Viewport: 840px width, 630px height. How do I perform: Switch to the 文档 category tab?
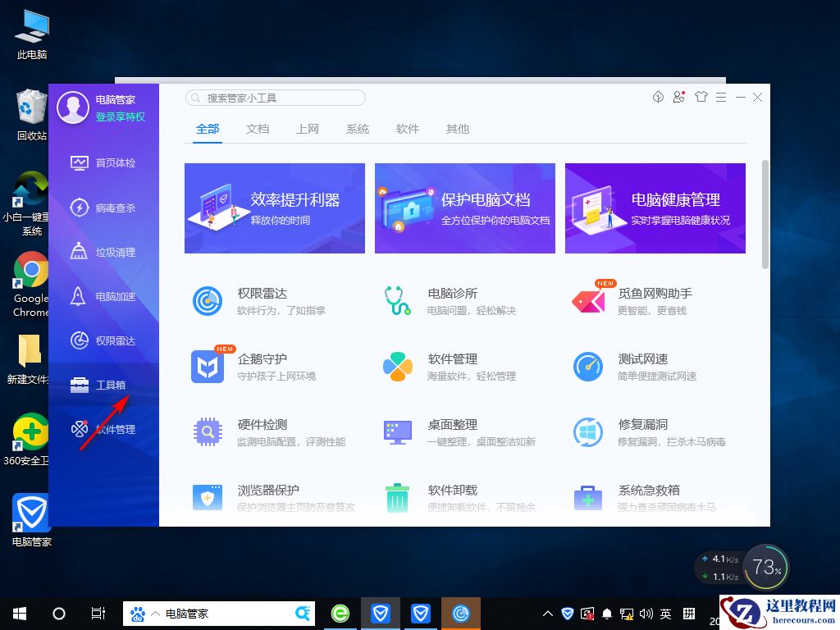[258, 129]
